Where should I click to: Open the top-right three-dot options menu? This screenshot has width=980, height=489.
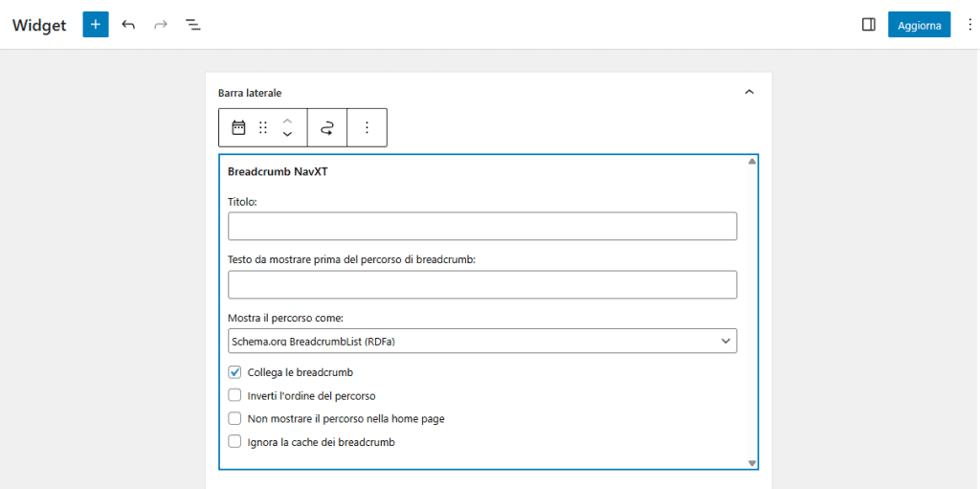coord(969,25)
